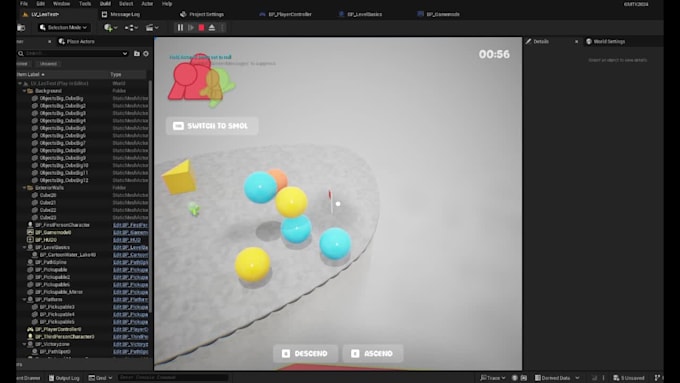Open Edit BP_FirstPer blueprint link
This screenshot has height=383, width=680.
130,225
